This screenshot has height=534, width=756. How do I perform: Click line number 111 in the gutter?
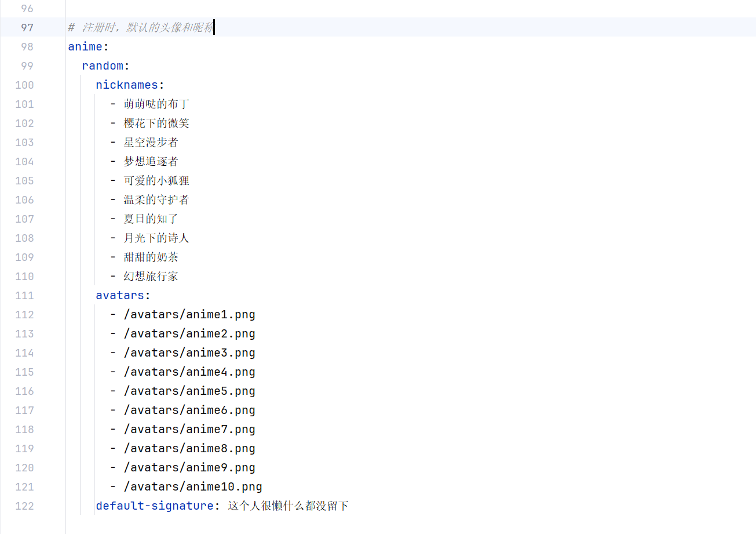pos(24,295)
